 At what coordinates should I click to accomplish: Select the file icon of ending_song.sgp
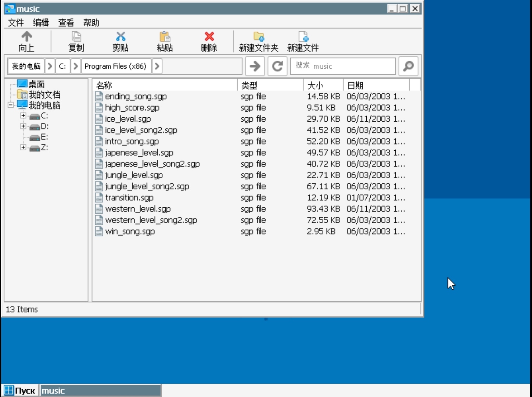(x=99, y=96)
